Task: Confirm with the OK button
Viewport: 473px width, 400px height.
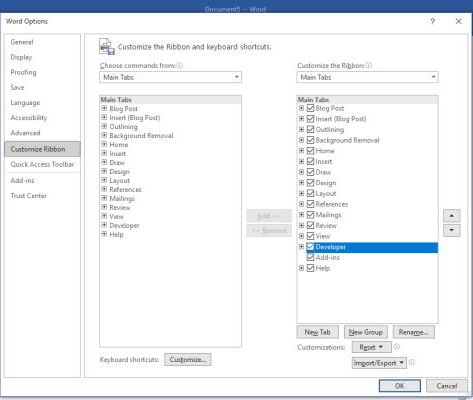Action: (400, 386)
